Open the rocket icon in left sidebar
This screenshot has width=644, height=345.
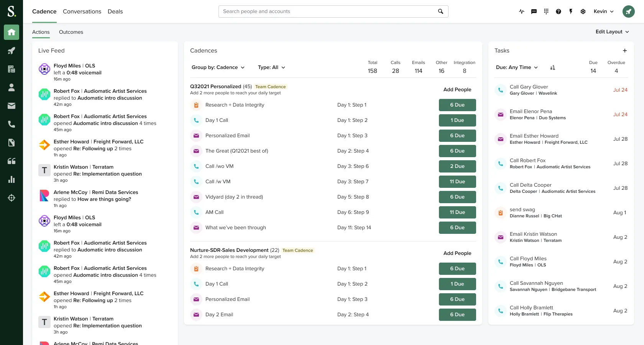[x=11, y=51]
